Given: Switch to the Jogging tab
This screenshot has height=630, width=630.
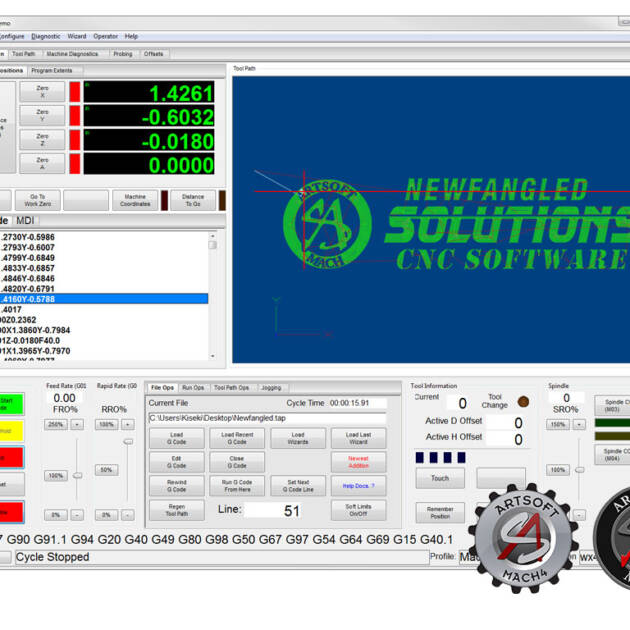Looking at the screenshot, I should [x=273, y=387].
